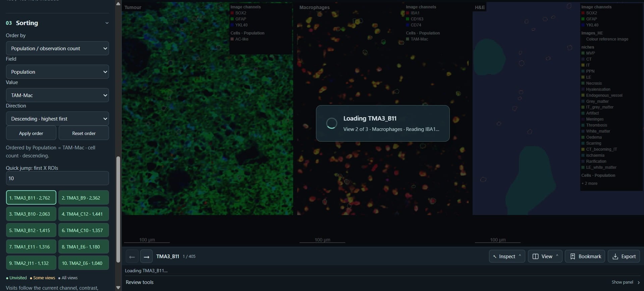Go to the previous ROI arrow
Image resolution: width=644 pixels, height=291 pixels.
coord(132,257)
